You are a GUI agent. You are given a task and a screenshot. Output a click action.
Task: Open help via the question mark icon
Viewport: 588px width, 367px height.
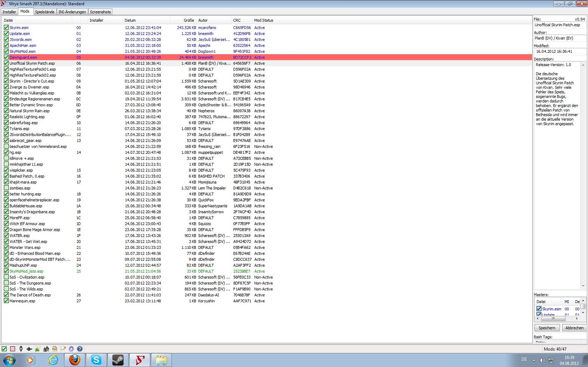coord(80,349)
